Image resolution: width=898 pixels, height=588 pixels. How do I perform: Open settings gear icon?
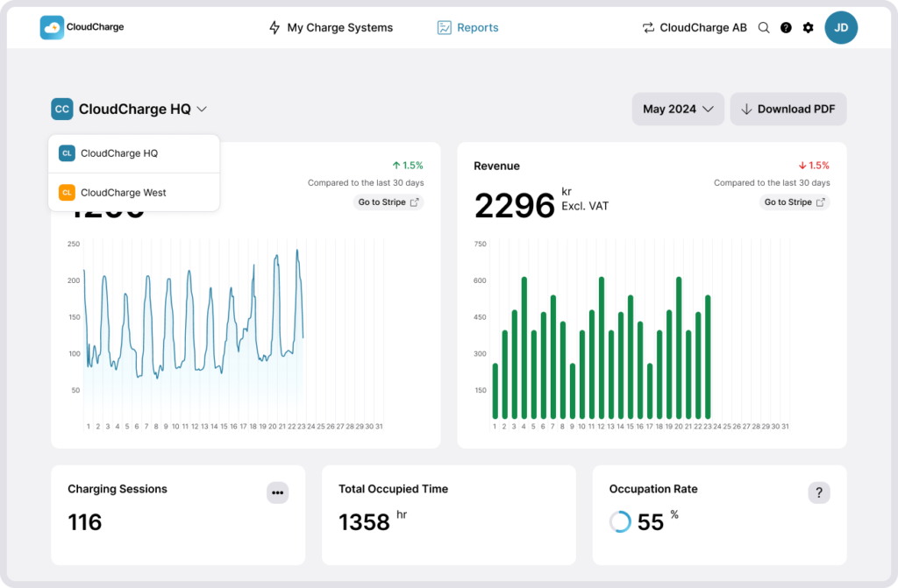tap(809, 27)
